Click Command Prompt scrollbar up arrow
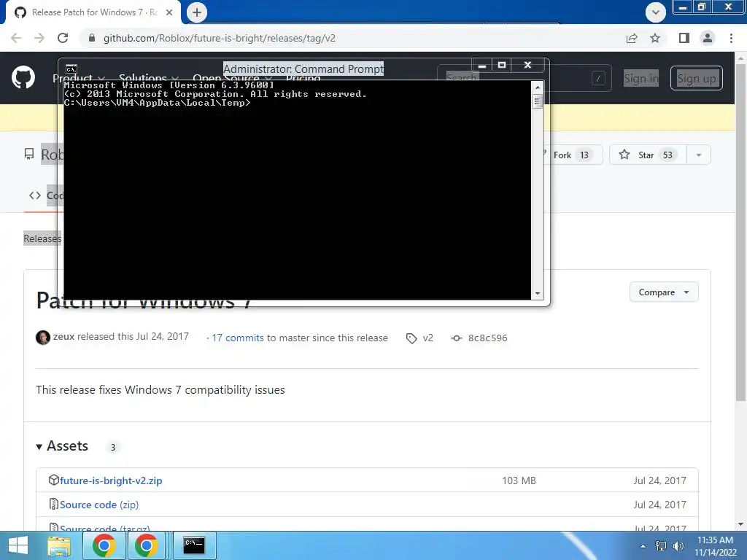Screen dimensions: 747x560 538,87
